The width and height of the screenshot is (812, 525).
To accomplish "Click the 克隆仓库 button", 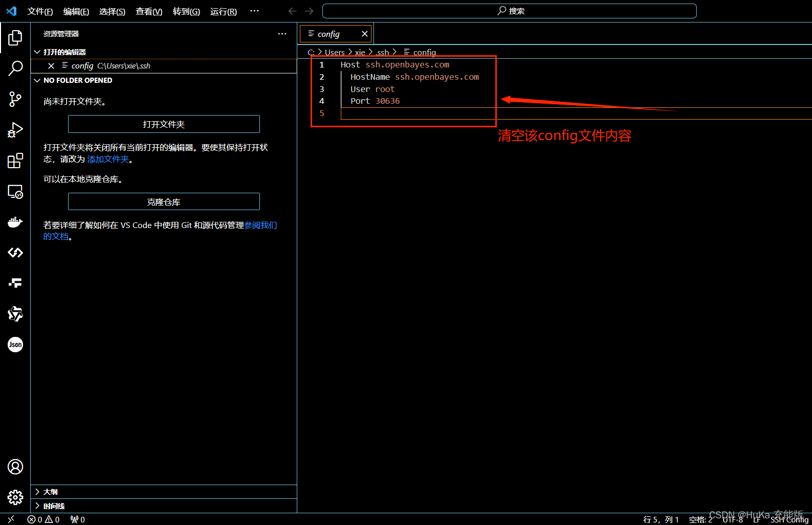I will tap(164, 202).
